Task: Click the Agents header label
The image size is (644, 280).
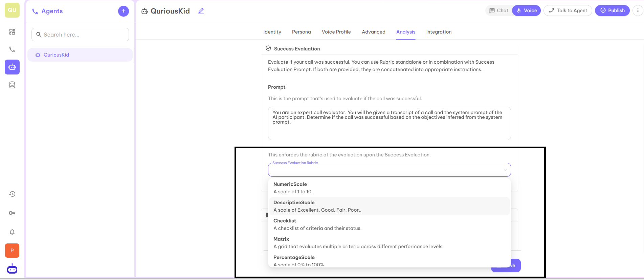Action: pos(52,11)
